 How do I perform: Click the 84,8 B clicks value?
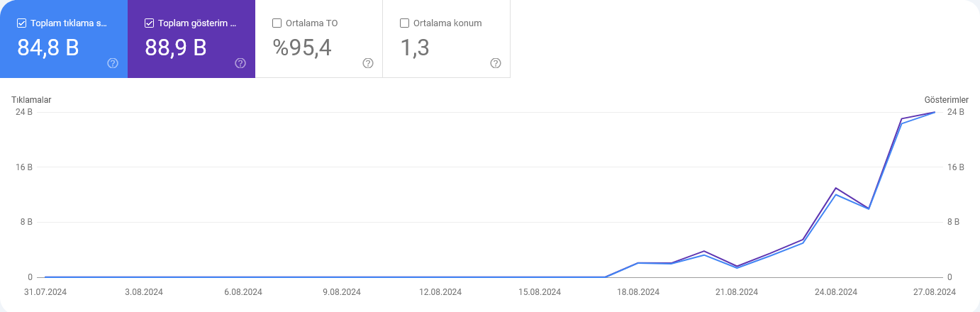(x=48, y=48)
